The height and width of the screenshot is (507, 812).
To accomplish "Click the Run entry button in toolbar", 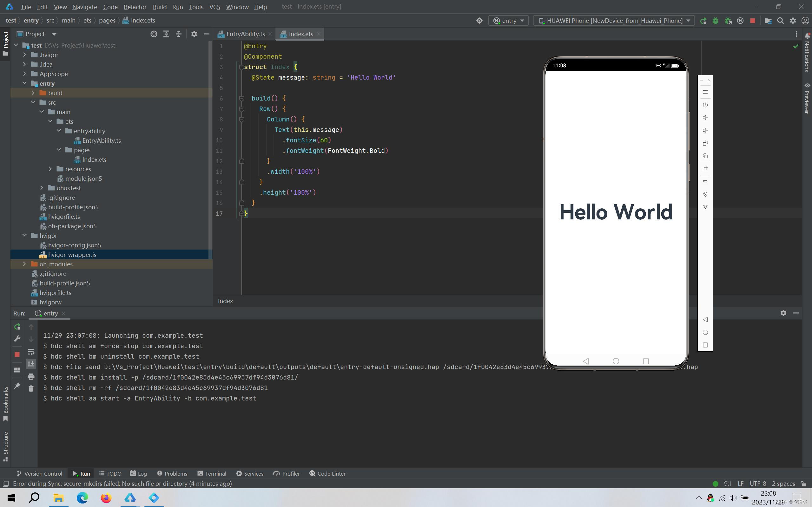I will pos(703,21).
